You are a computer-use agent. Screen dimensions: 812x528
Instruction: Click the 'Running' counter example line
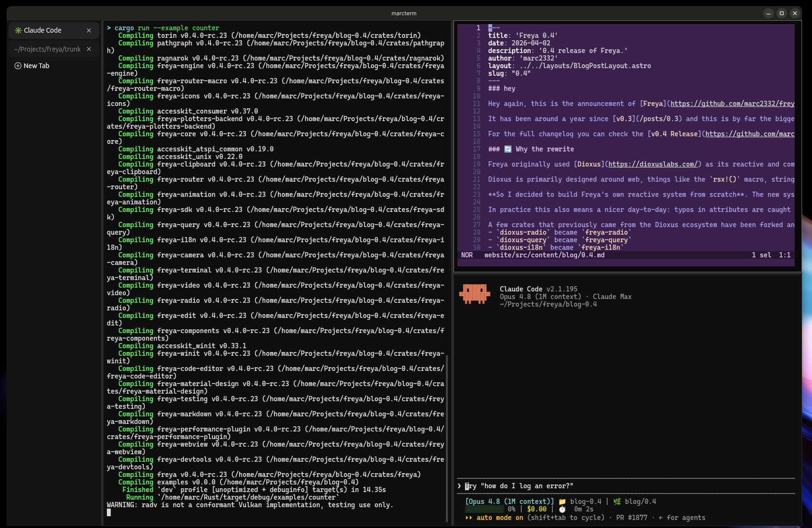pos(232,497)
